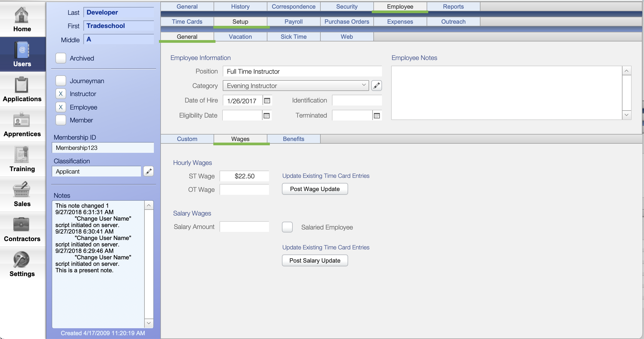Uncheck the Instructor checkbox
Image resolution: width=644 pixels, height=339 pixels.
(x=61, y=94)
